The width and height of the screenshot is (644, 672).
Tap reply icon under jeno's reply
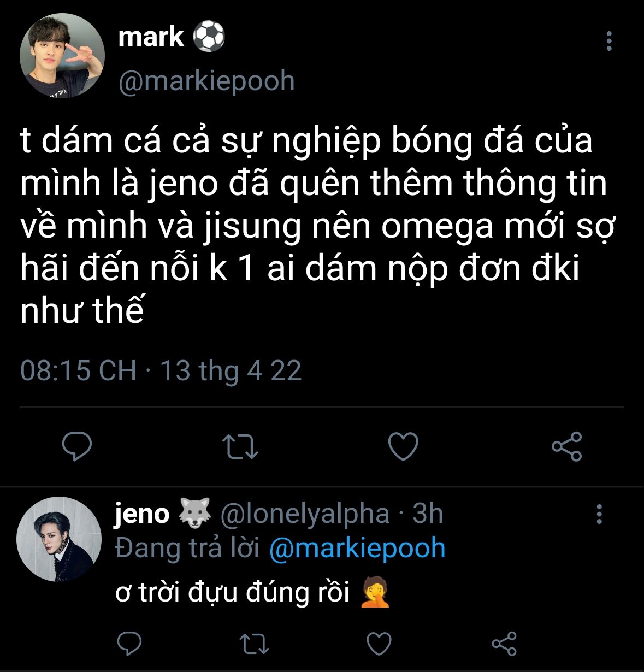pyautogui.click(x=129, y=644)
